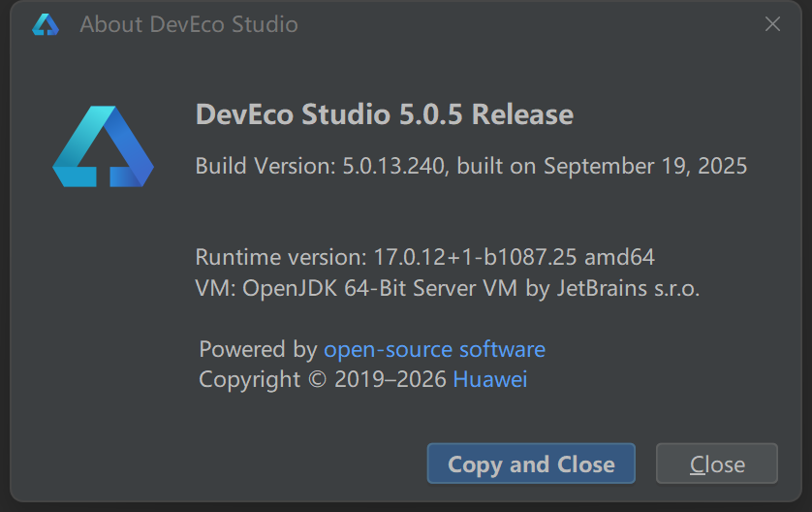Select the DevEco Studio 5.0.5 Release heading
Image resolution: width=812 pixels, height=512 pixels.
[385, 114]
